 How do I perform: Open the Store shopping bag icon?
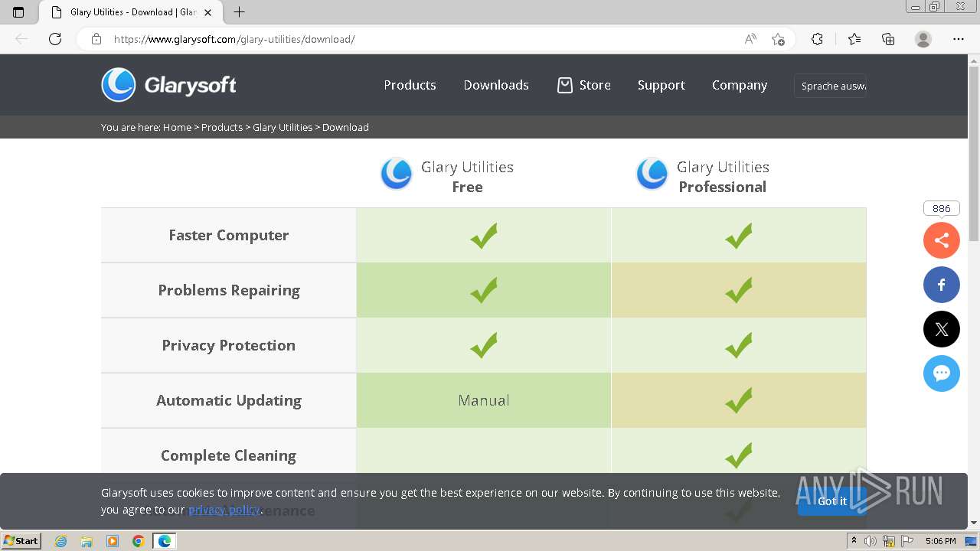565,85
